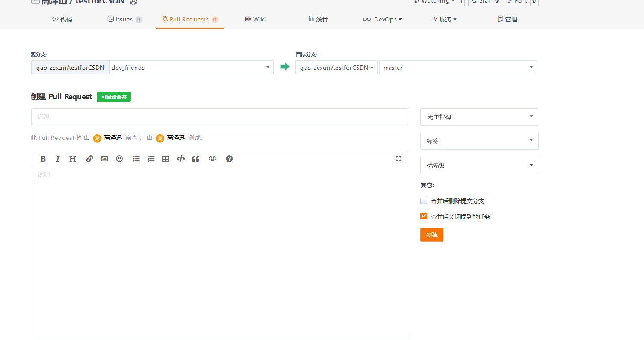Image resolution: width=644 pixels, height=340 pixels.
Task: Open markdown help question-mark icon
Action: tap(229, 159)
